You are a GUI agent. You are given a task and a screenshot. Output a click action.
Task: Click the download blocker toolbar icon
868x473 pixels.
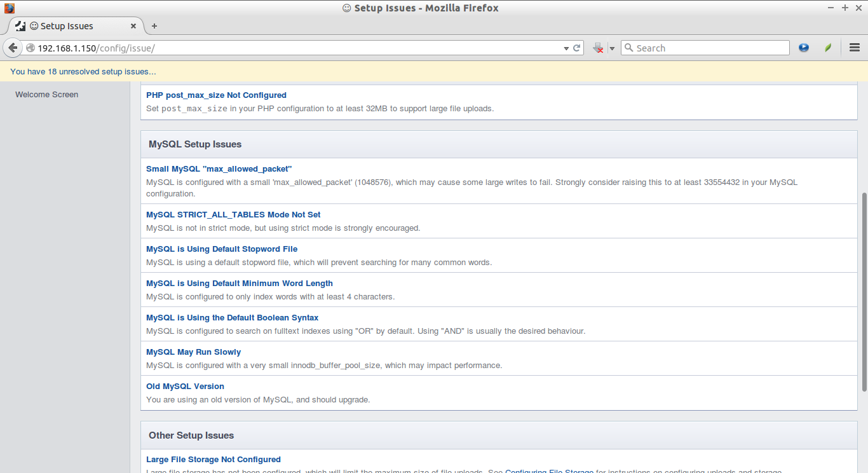[598, 48]
